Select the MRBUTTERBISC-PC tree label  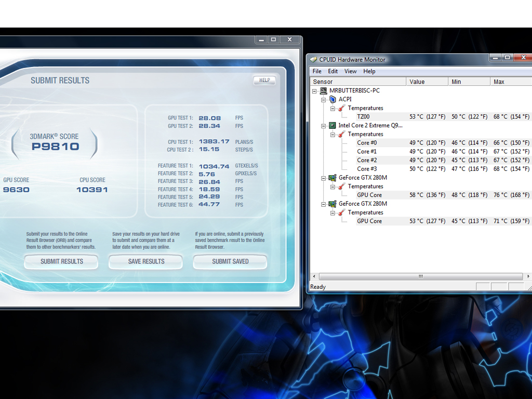click(354, 90)
